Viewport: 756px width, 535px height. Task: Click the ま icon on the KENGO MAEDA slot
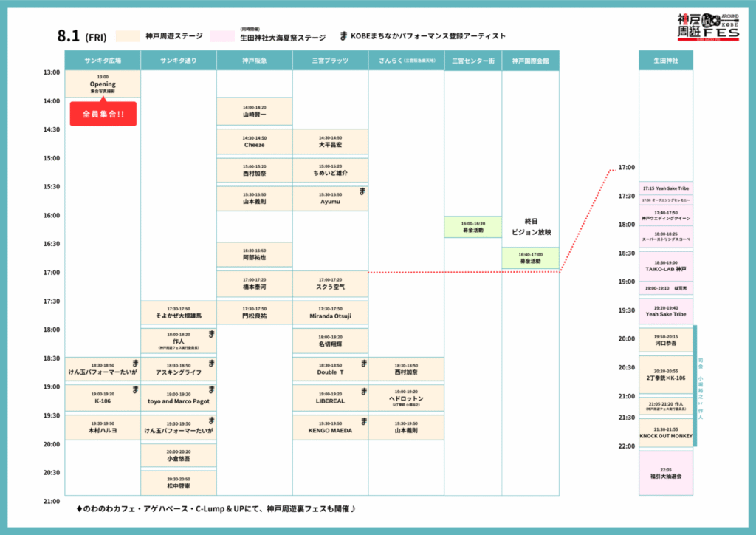pos(362,420)
